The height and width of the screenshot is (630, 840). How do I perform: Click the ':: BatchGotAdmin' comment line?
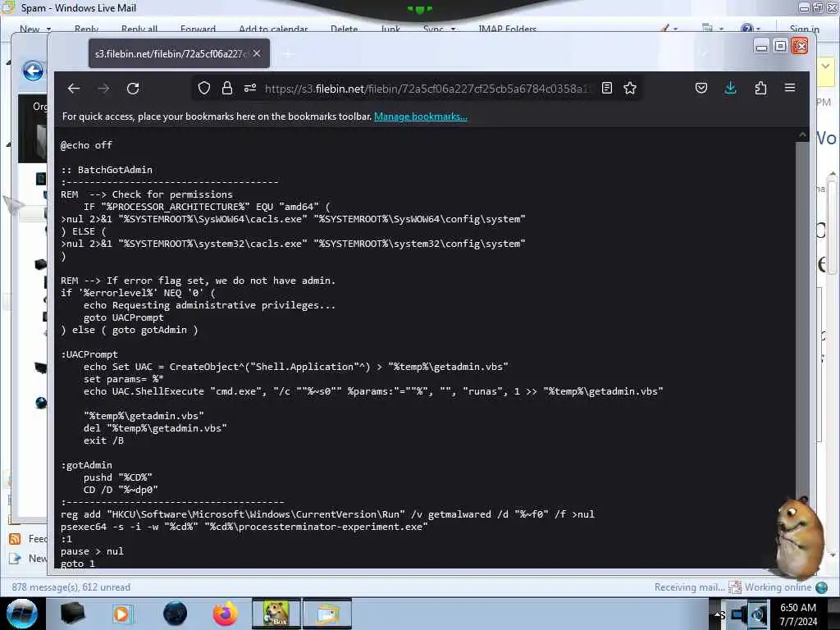click(107, 170)
